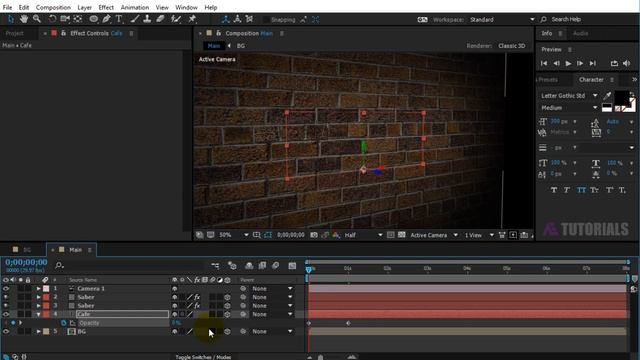
Task: Open the Layer menu
Action: coord(84,7)
